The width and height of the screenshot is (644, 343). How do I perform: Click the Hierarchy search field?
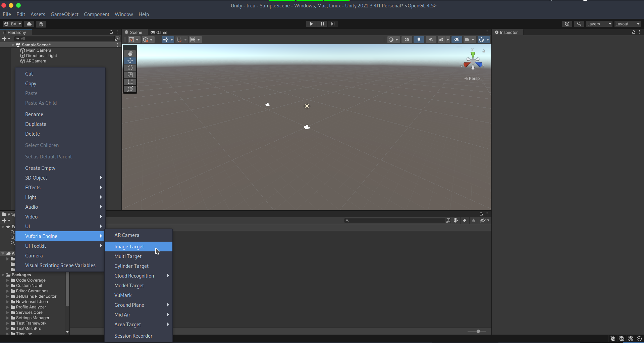coord(65,39)
